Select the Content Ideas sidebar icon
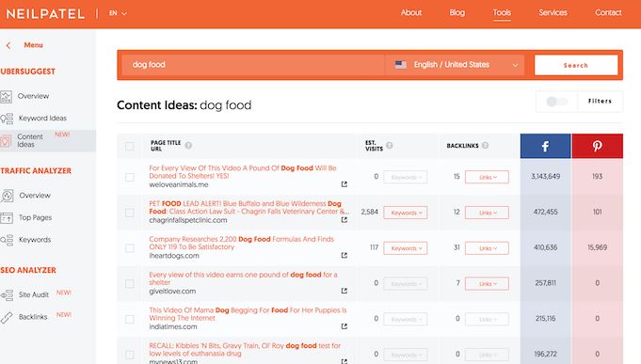The image size is (641, 364). click(x=6, y=141)
